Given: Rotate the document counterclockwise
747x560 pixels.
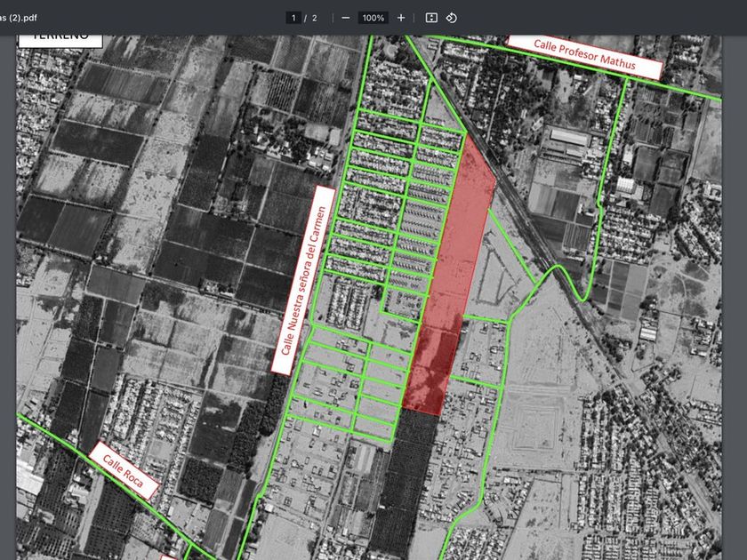Looking at the screenshot, I should (451, 18).
